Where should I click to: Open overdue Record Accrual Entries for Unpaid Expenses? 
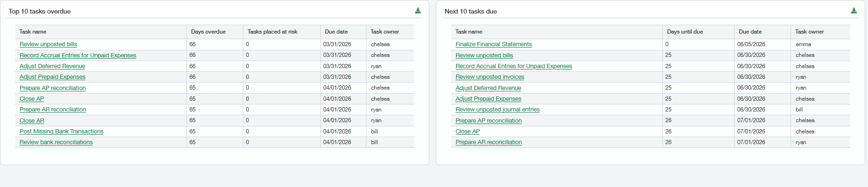point(78,55)
